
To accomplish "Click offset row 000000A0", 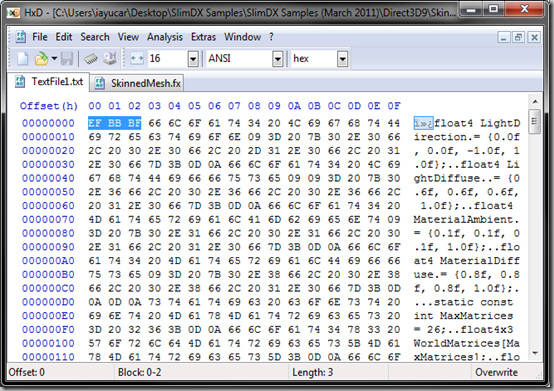I will [x=48, y=261].
